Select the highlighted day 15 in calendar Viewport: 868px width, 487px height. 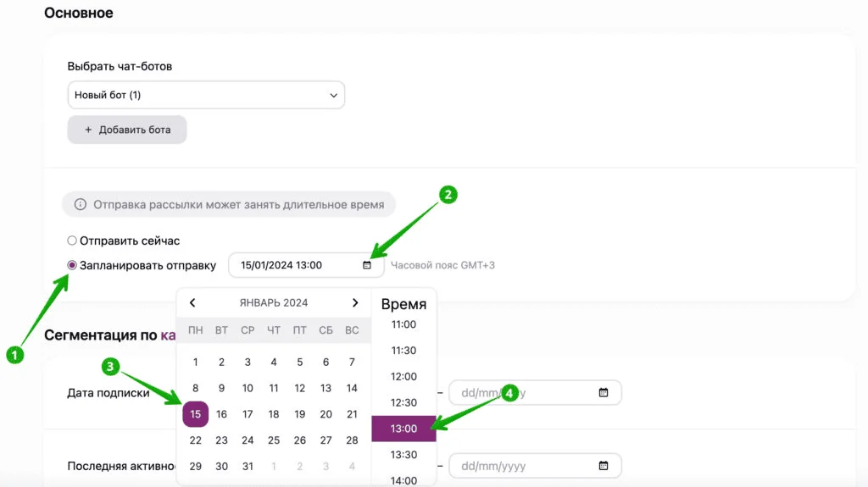click(x=196, y=414)
